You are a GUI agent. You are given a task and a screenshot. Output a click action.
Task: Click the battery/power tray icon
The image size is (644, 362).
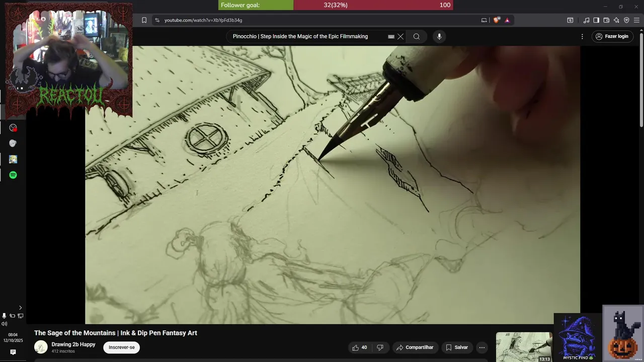(x=12, y=316)
